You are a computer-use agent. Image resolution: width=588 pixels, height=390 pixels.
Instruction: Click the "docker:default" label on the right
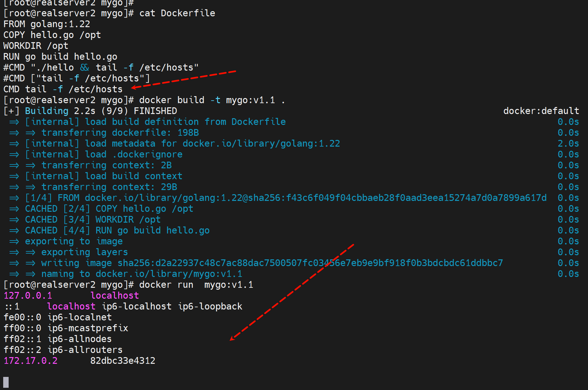541,111
